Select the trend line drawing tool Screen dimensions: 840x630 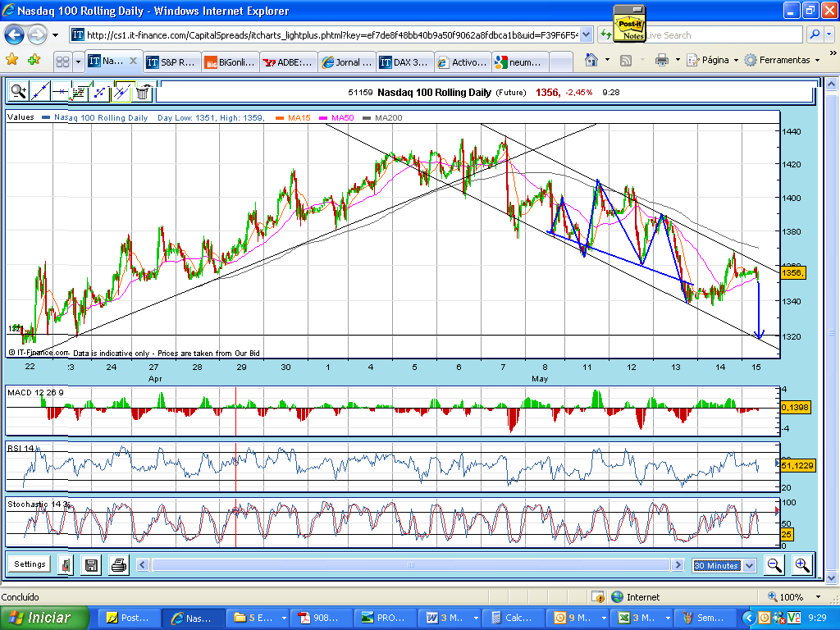[39, 92]
